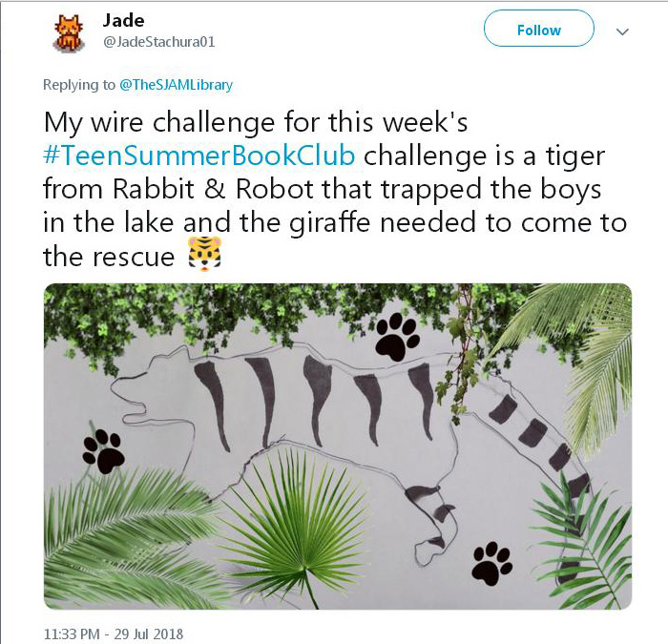Click the tiger face emoji

pyautogui.click(x=202, y=255)
